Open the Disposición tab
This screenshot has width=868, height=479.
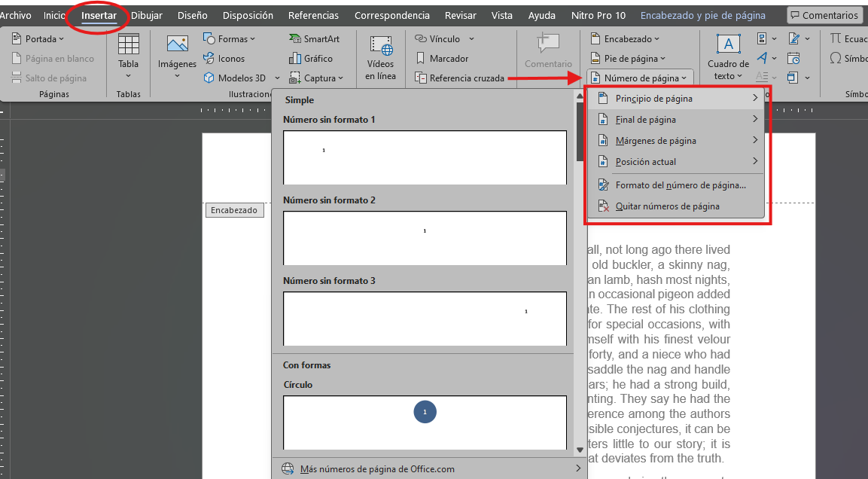coord(248,16)
